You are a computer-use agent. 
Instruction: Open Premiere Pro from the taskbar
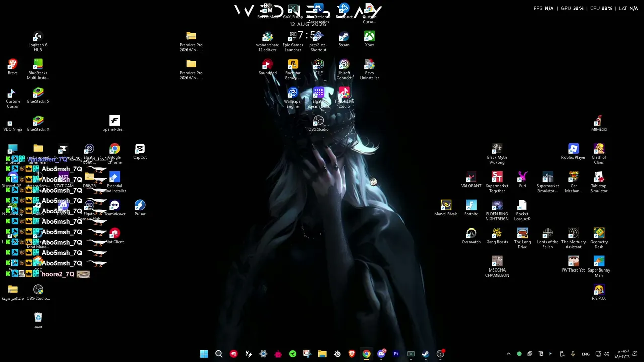[396, 354]
